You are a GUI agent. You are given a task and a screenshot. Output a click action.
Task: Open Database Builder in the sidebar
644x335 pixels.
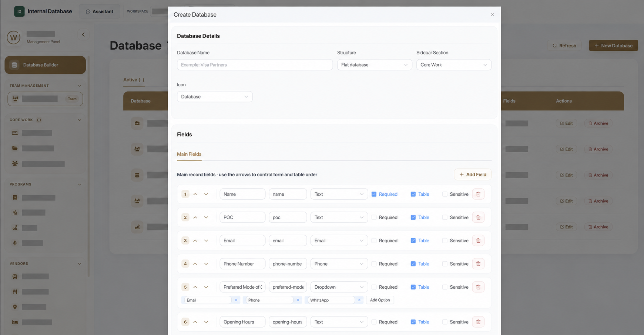45,65
